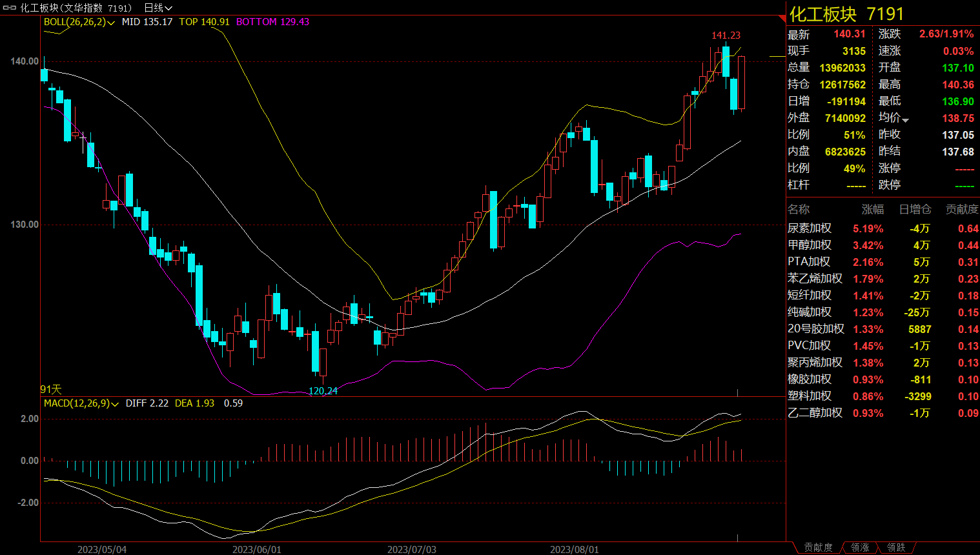Click the 日增 value -191194
Image resolution: width=980 pixels, height=555 pixels.
(x=846, y=101)
